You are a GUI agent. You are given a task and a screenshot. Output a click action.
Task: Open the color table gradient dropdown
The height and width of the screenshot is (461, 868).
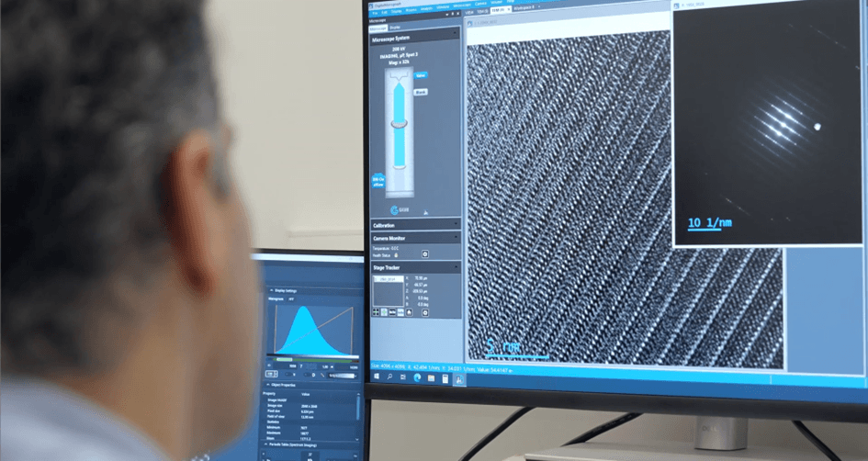[344, 376]
